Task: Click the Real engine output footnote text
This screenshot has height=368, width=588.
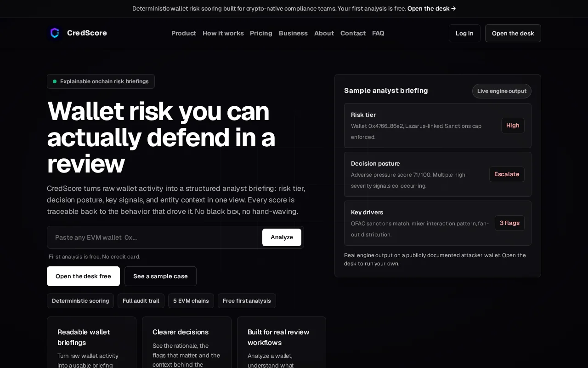Action: (435, 259)
